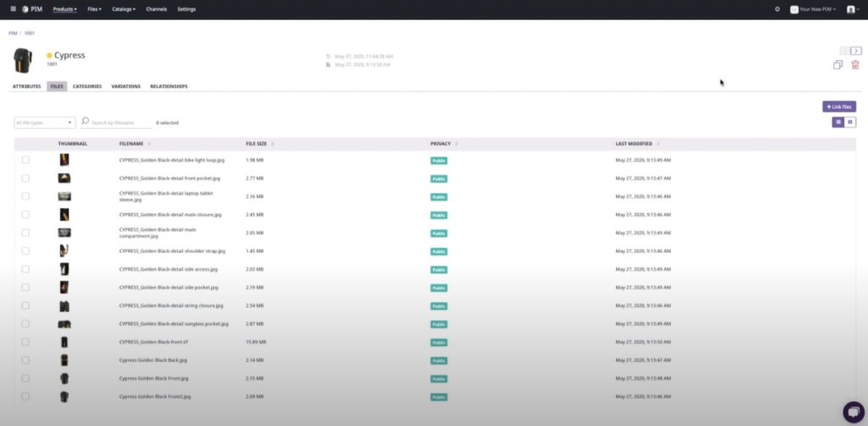Switch to the Attributes tab
Viewport: 868px width, 426px height.
tap(26, 87)
